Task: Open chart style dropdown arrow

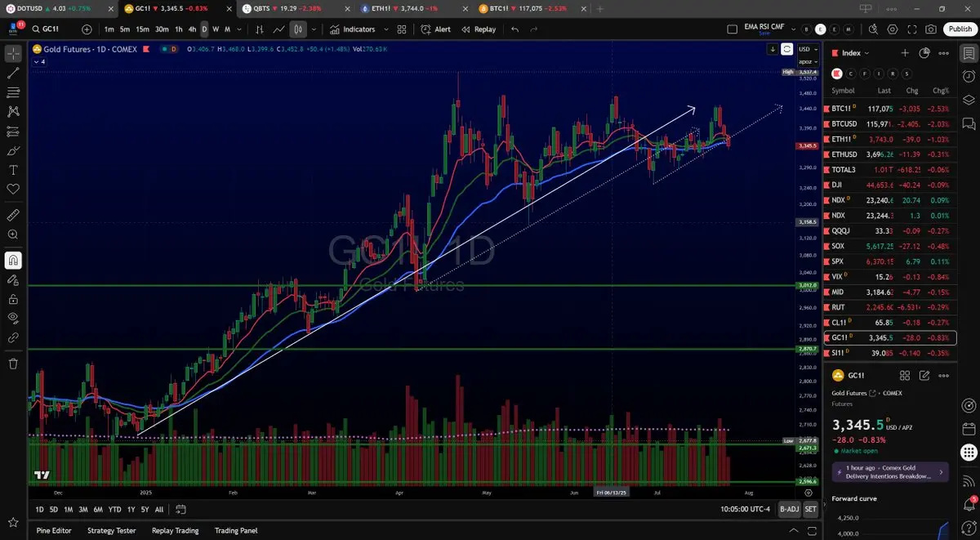Action: (x=314, y=29)
